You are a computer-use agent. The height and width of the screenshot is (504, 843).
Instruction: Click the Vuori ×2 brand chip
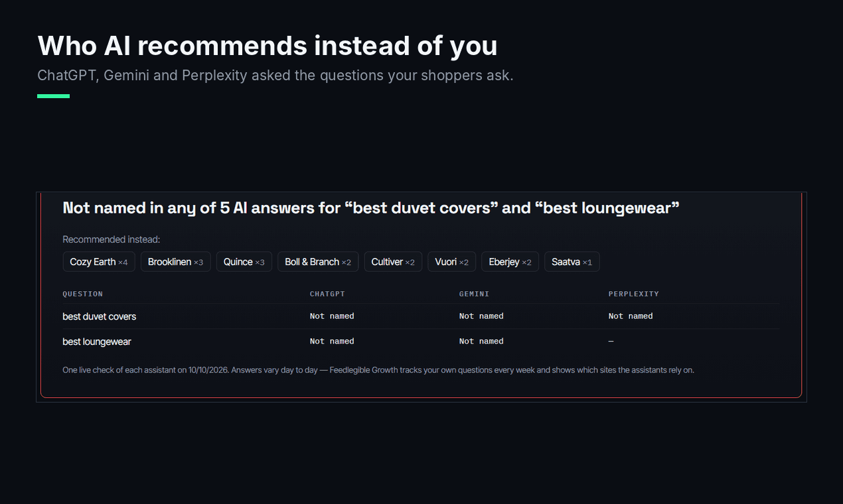click(x=452, y=262)
